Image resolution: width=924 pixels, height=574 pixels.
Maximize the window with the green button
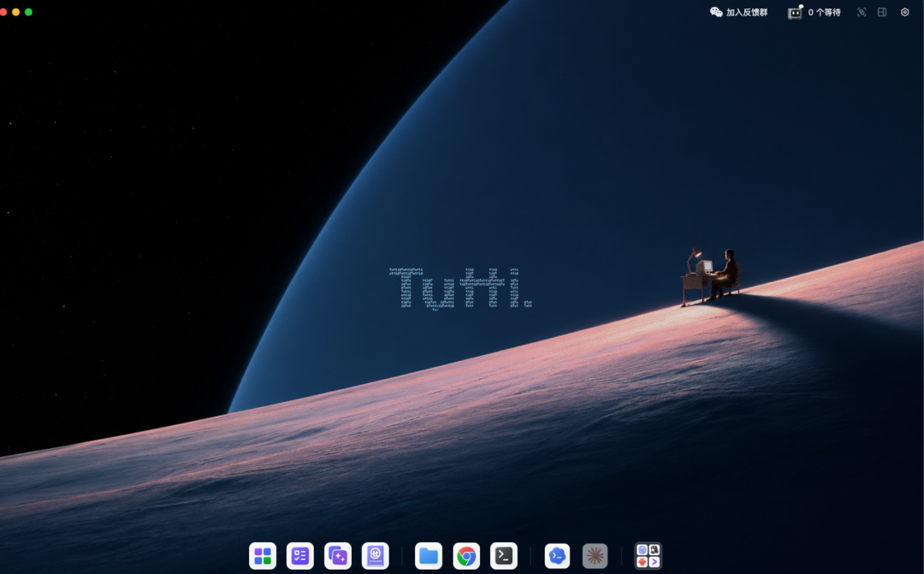28,12
